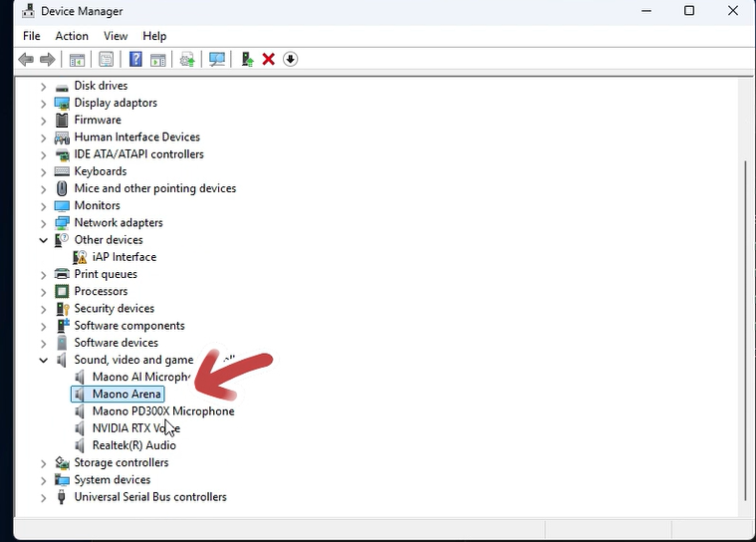Expand the Display adaptors category
This screenshot has width=756, height=542.
tap(44, 104)
